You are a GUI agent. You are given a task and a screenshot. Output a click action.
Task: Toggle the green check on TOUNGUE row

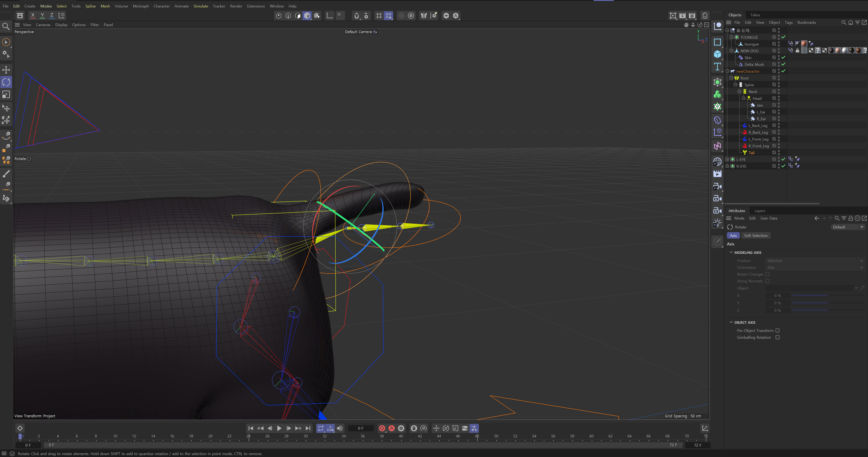click(x=783, y=37)
